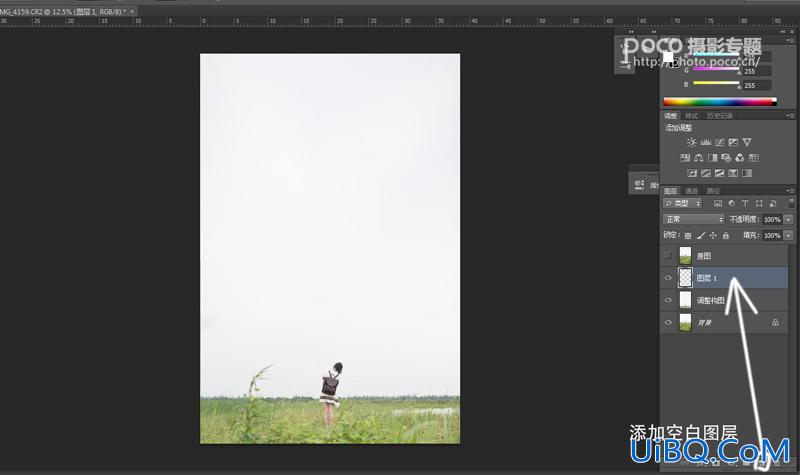The image size is (800, 475).
Task: Click the fill 100% value field
Action: click(x=772, y=235)
